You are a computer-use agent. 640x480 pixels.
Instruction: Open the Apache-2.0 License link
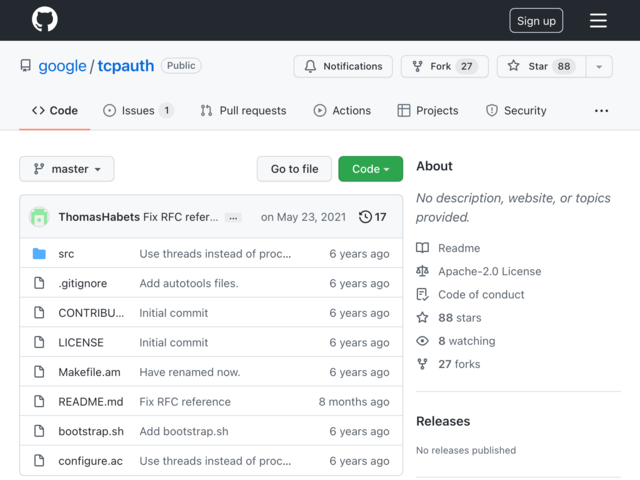click(489, 271)
